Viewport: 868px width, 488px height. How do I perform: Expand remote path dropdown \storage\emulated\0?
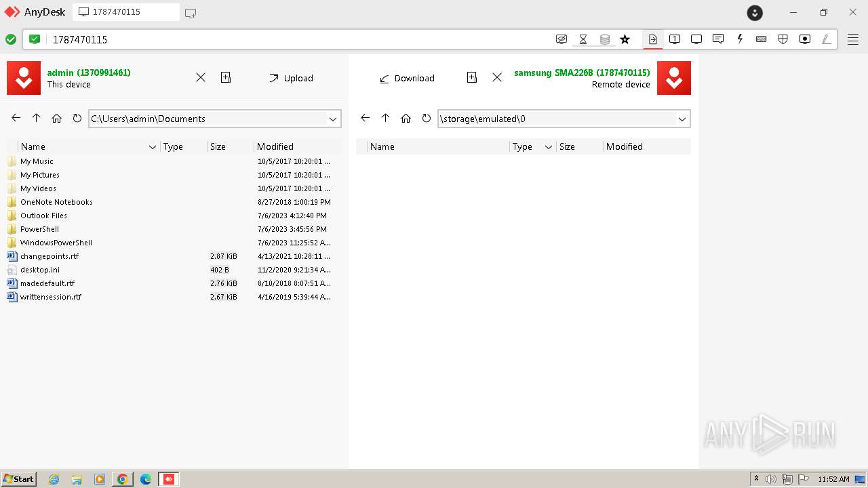point(682,119)
